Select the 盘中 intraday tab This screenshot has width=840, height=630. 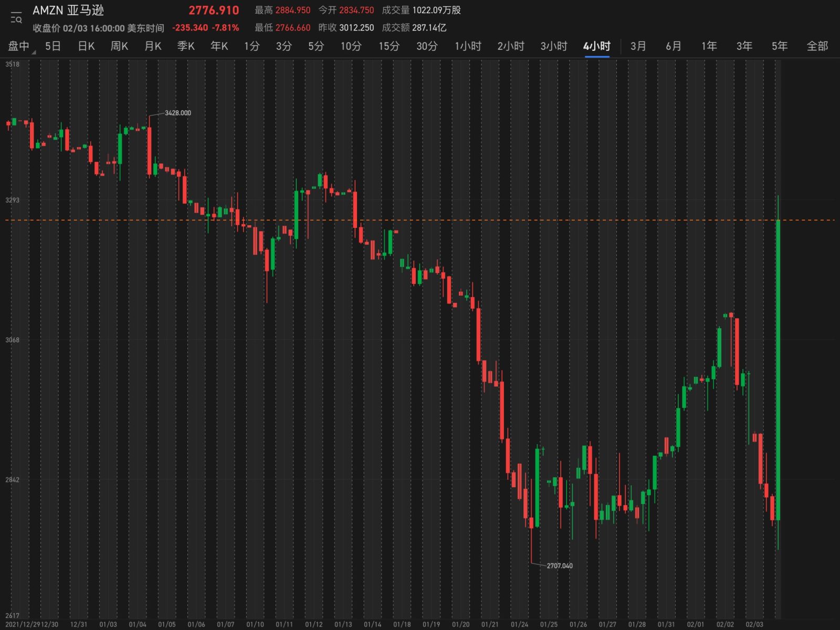tap(19, 46)
